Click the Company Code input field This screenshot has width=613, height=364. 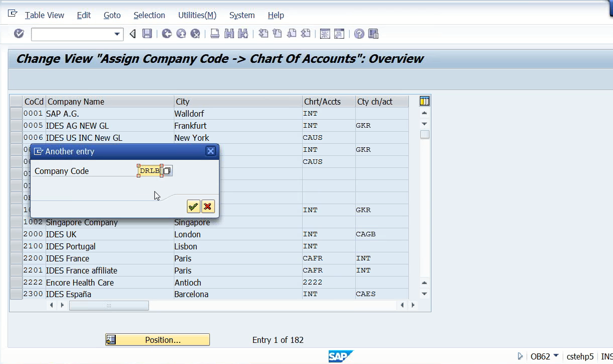pos(149,171)
